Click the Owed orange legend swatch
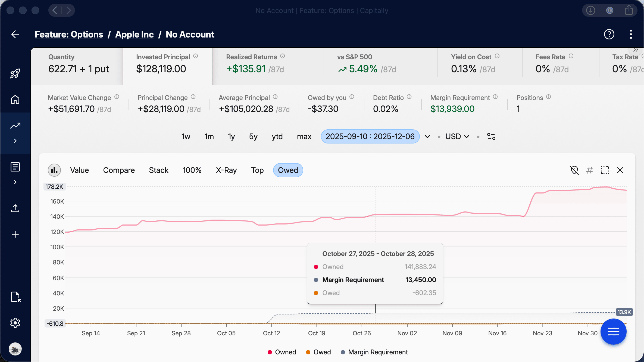 coord(308,352)
